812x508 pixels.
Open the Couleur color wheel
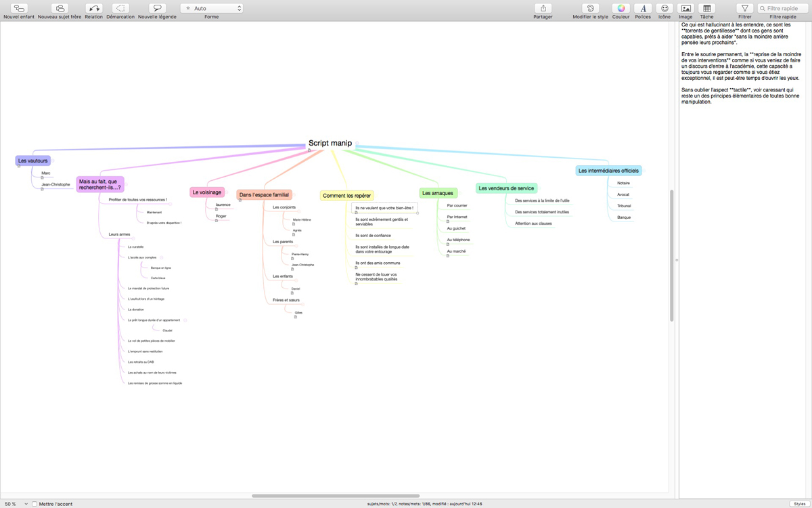(x=621, y=8)
